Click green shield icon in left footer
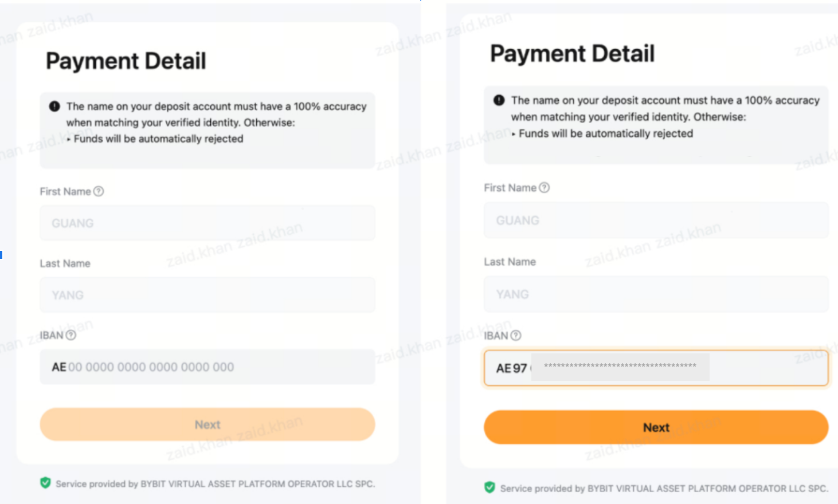The width and height of the screenshot is (838, 504). 45,483
